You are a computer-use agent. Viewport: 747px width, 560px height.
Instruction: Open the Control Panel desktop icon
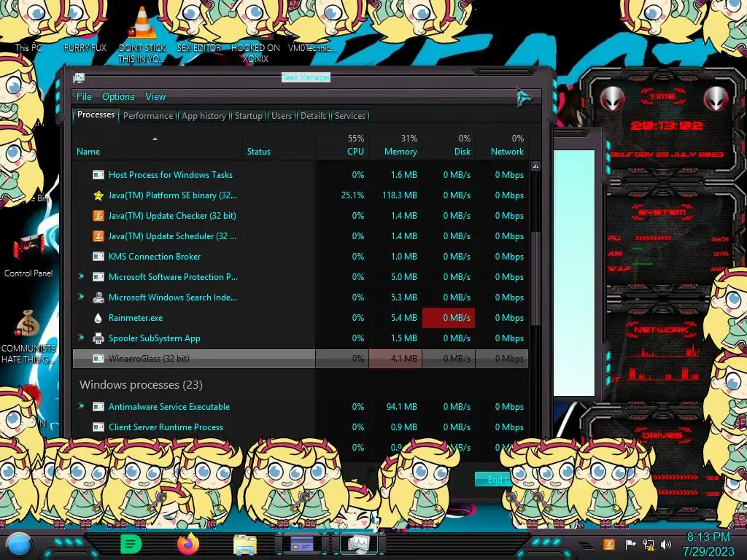[28, 255]
